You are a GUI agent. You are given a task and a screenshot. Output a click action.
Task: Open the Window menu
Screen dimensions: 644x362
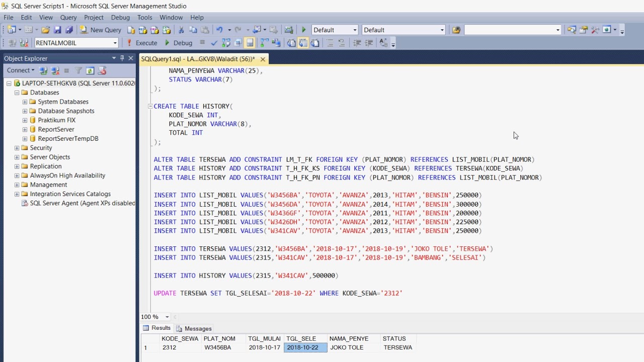point(171,18)
